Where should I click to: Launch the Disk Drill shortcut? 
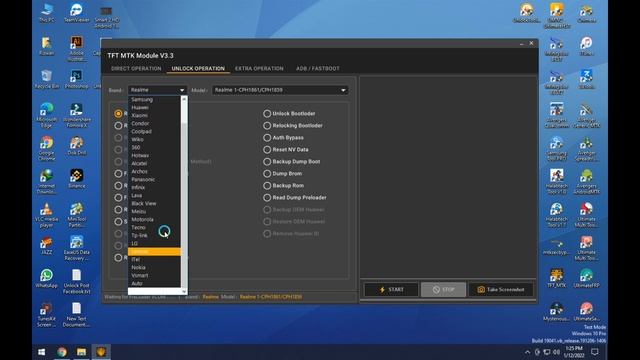[x=76, y=146]
